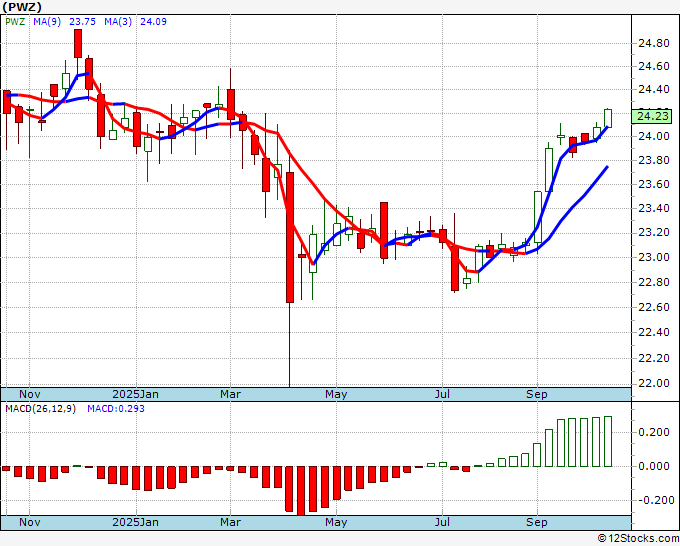Click May on the MACD panel date axis
Screen dimensions: 680x546
[x=336, y=522]
